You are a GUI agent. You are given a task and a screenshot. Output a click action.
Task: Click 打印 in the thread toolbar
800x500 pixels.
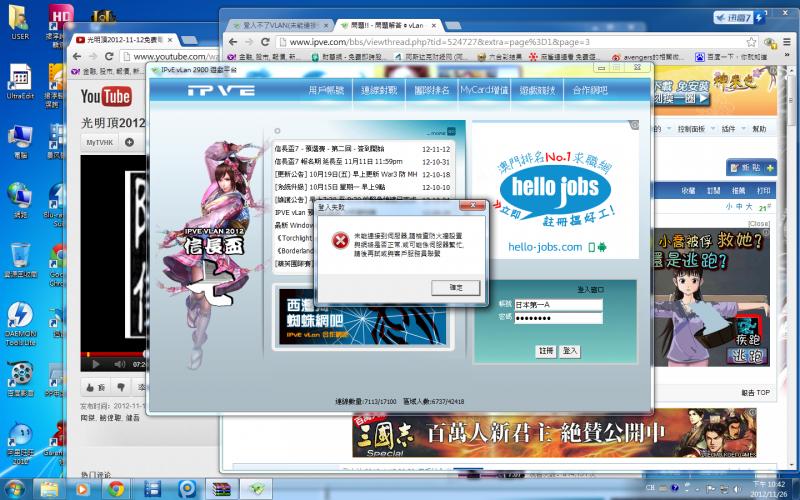click(x=763, y=190)
